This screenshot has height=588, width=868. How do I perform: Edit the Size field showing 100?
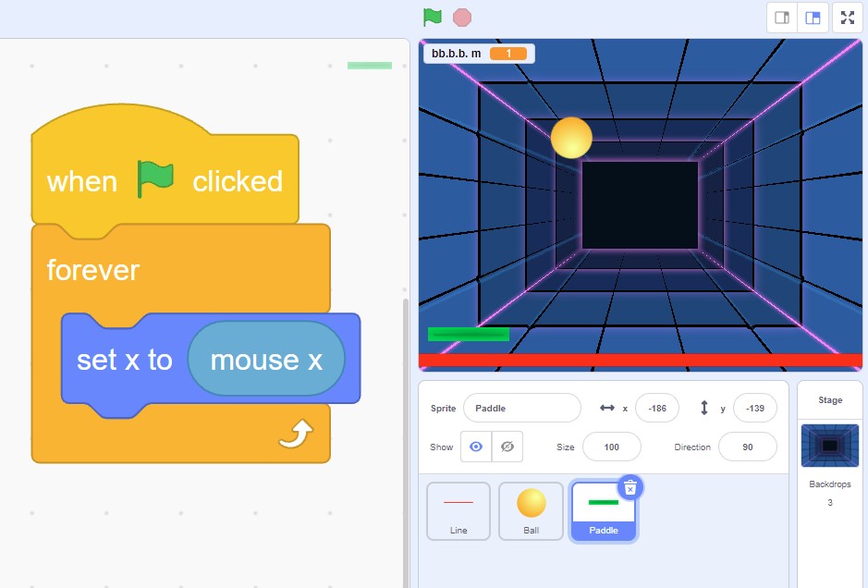(612, 447)
